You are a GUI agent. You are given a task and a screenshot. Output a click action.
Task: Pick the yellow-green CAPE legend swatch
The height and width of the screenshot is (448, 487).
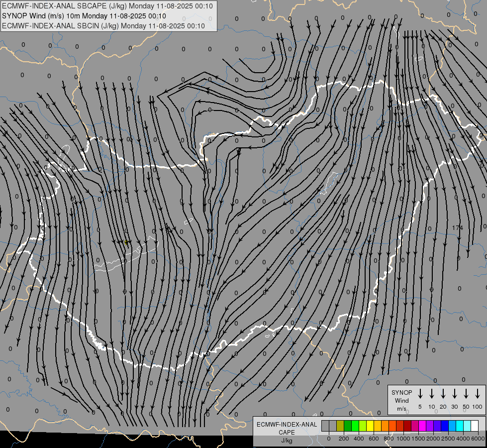[x=363, y=426]
